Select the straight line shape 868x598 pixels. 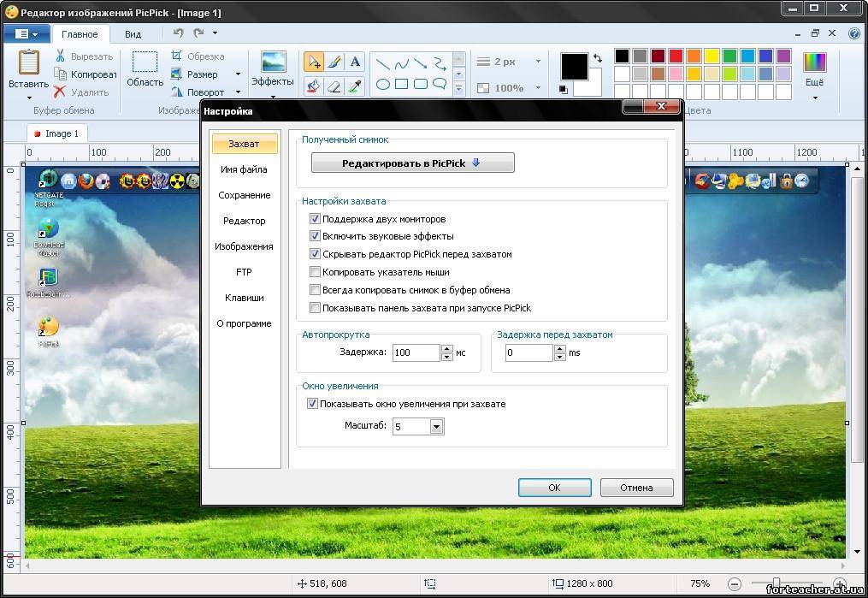coord(382,63)
